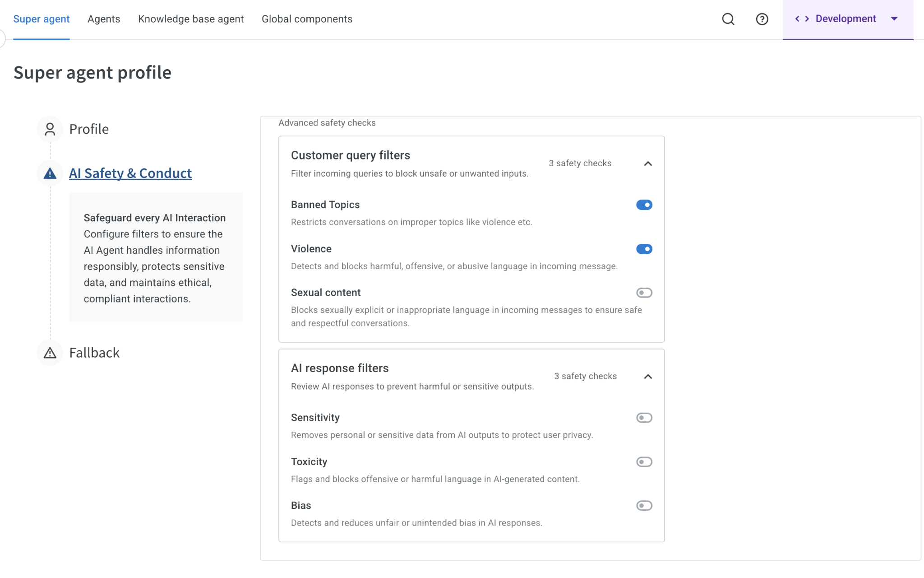Open the help question mark icon
The image size is (924, 578).
point(762,19)
